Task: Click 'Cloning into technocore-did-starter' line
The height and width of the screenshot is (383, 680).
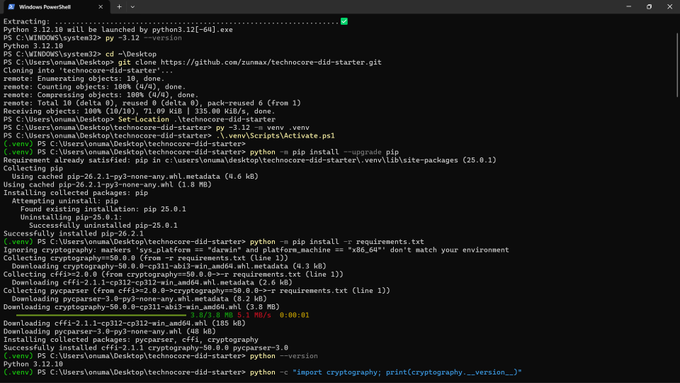Action: click(x=88, y=70)
